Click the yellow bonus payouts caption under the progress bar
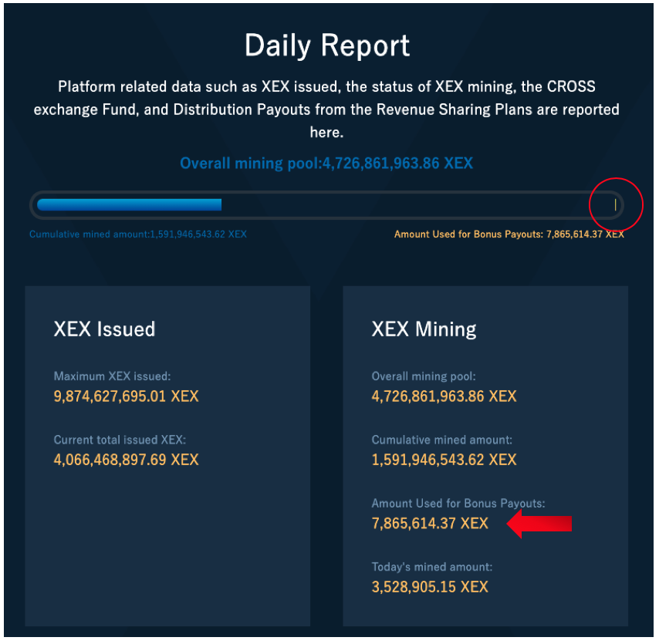Screen dimensions: 659x644 tap(509, 234)
